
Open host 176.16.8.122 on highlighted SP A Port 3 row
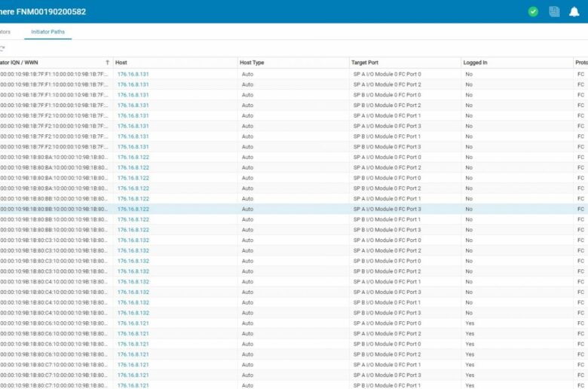point(133,210)
